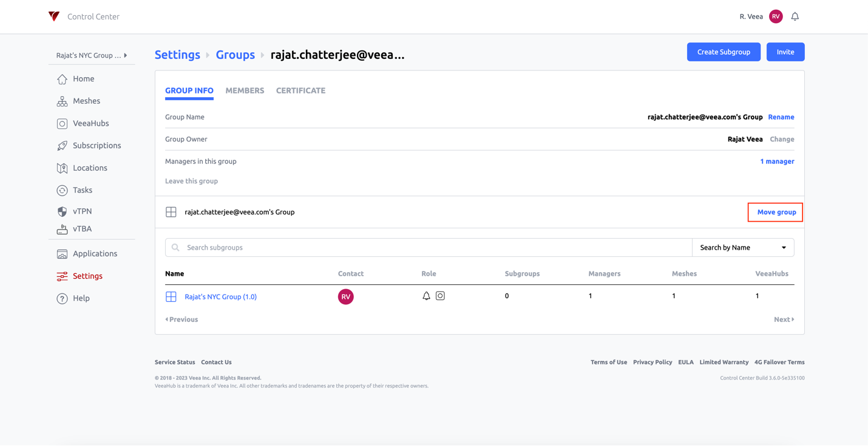Click the Locations map icon

point(62,168)
